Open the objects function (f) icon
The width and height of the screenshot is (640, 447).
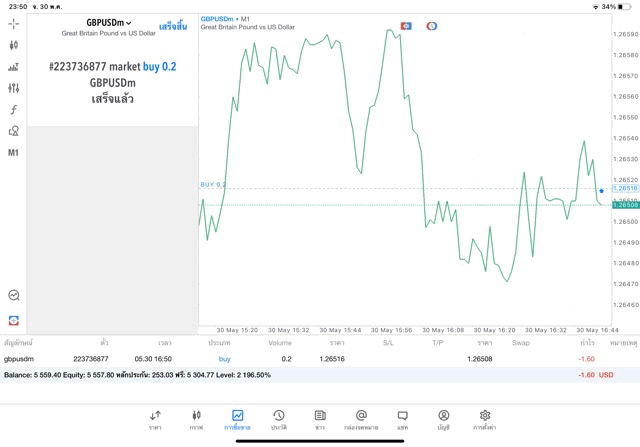point(13,110)
